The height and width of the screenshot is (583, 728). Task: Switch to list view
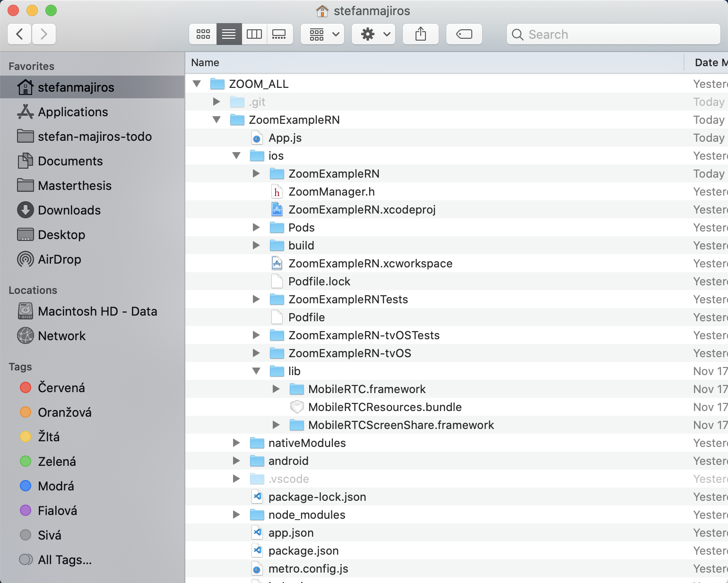point(229,34)
